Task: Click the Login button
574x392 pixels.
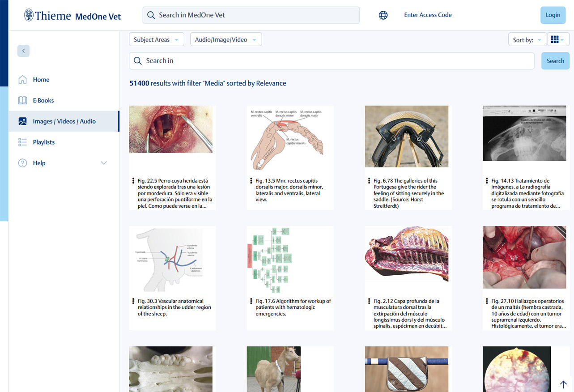Action: [x=553, y=15]
